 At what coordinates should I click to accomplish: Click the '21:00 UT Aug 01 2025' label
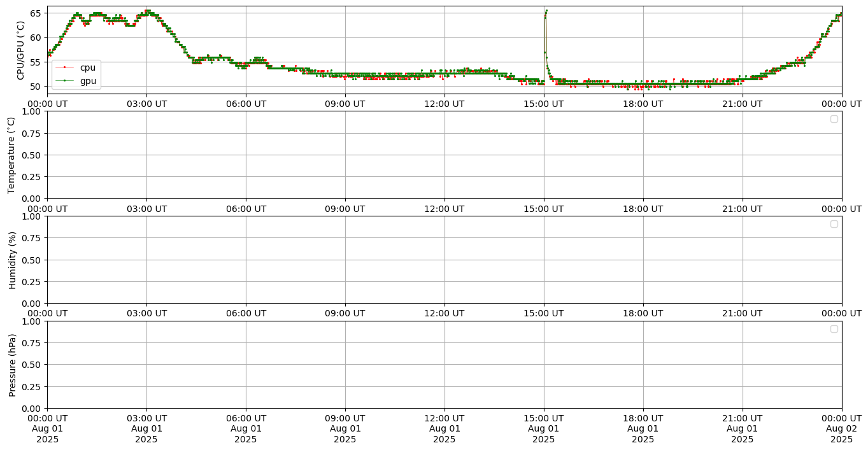(743, 429)
